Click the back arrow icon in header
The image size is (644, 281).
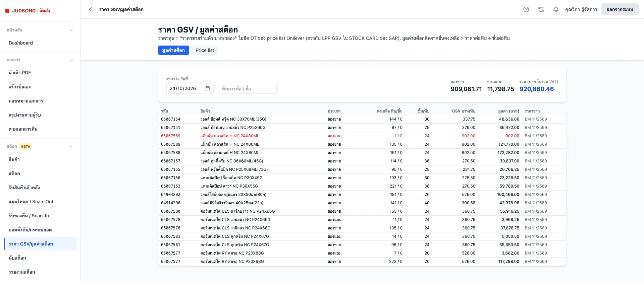pos(90,9)
